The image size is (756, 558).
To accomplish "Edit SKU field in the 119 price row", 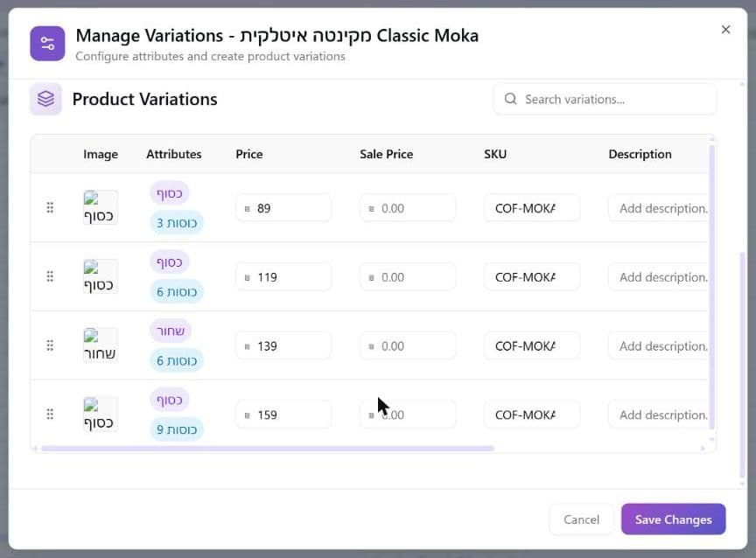I will 532,277.
